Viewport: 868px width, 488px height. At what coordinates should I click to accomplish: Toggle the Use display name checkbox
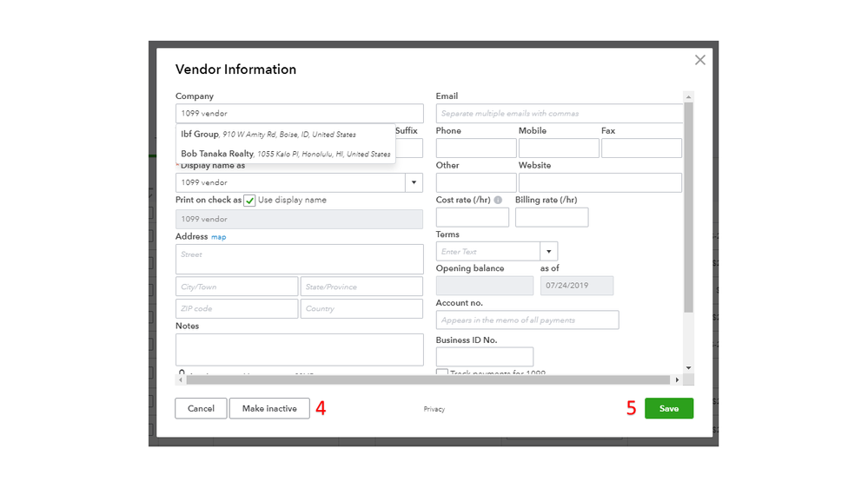249,201
